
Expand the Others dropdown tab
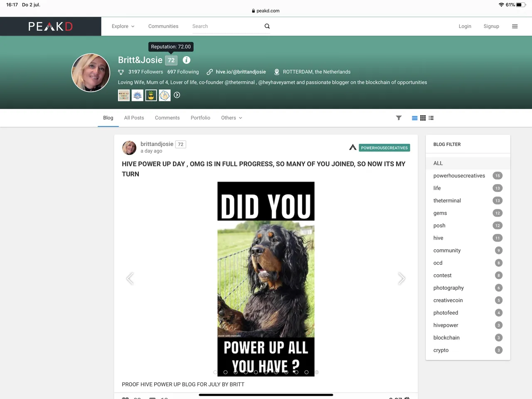tap(232, 118)
